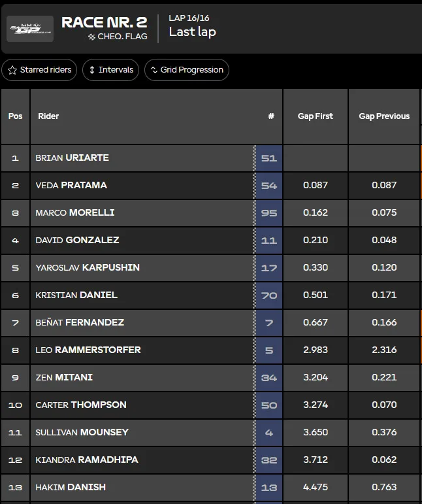
Task: Sort by the Gap Previous column header
Action: pos(384,116)
